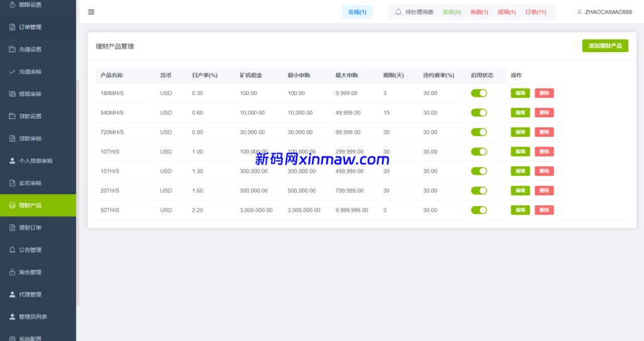Edit the 540MH/S product
The image size is (644, 341).
pos(520,112)
